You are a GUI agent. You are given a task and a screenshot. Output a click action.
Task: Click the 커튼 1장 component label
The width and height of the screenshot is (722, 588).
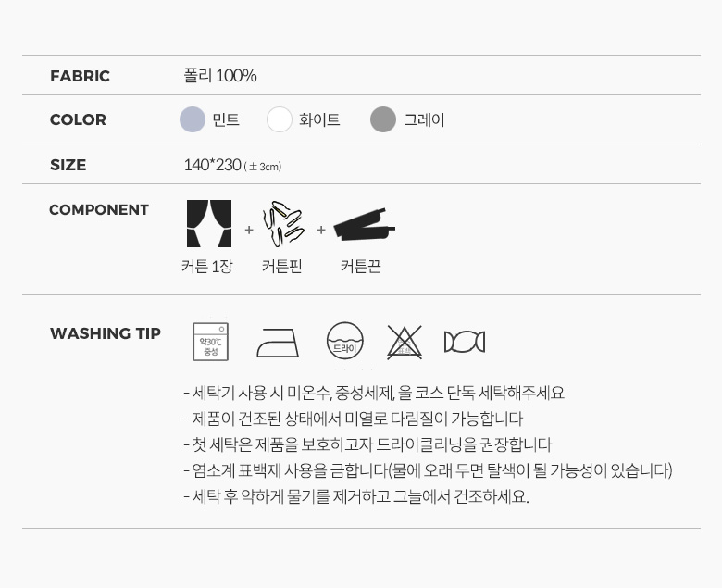pos(207,266)
